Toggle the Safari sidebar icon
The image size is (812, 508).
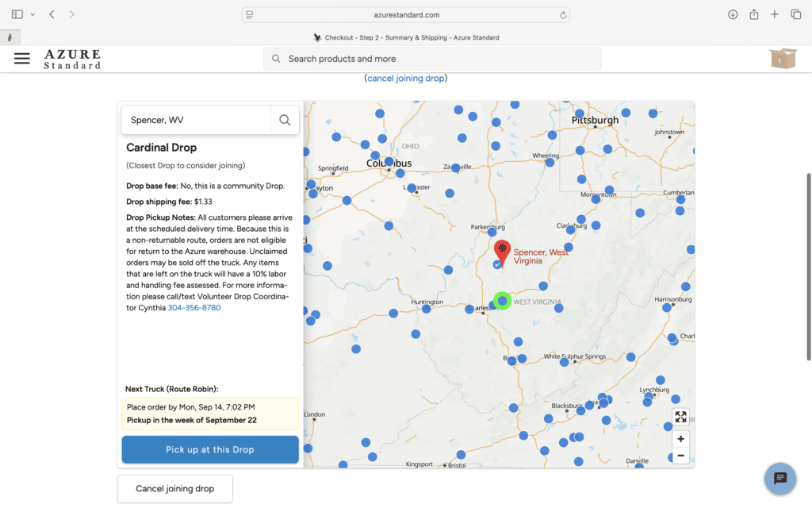click(x=17, y=14)
